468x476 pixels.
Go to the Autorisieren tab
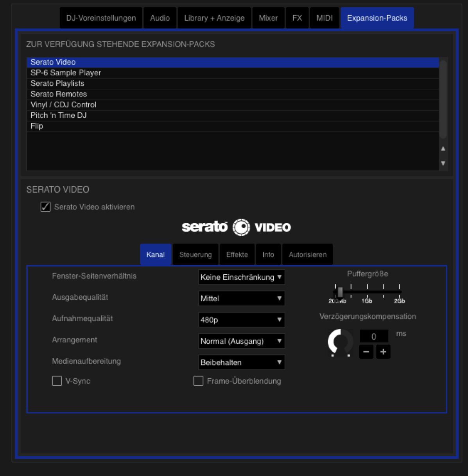click(307, 255)
